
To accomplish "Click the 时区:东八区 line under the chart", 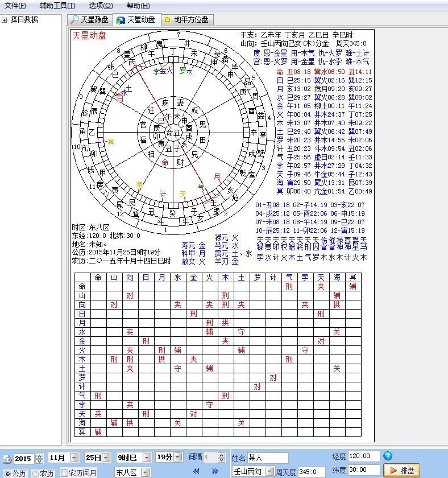I will click(x=90, y=227).
